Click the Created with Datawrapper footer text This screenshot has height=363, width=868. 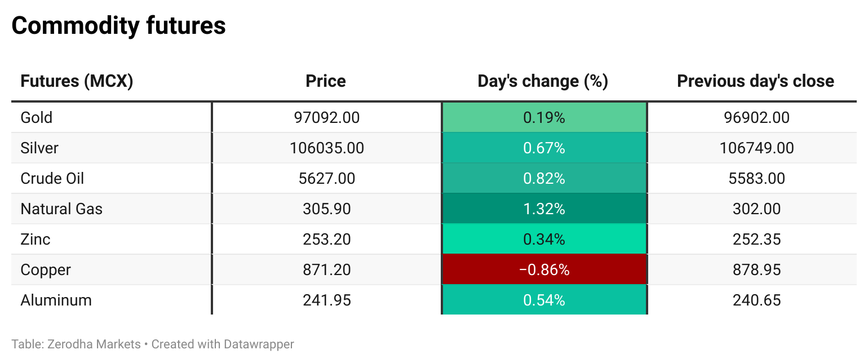pos(223,344)
